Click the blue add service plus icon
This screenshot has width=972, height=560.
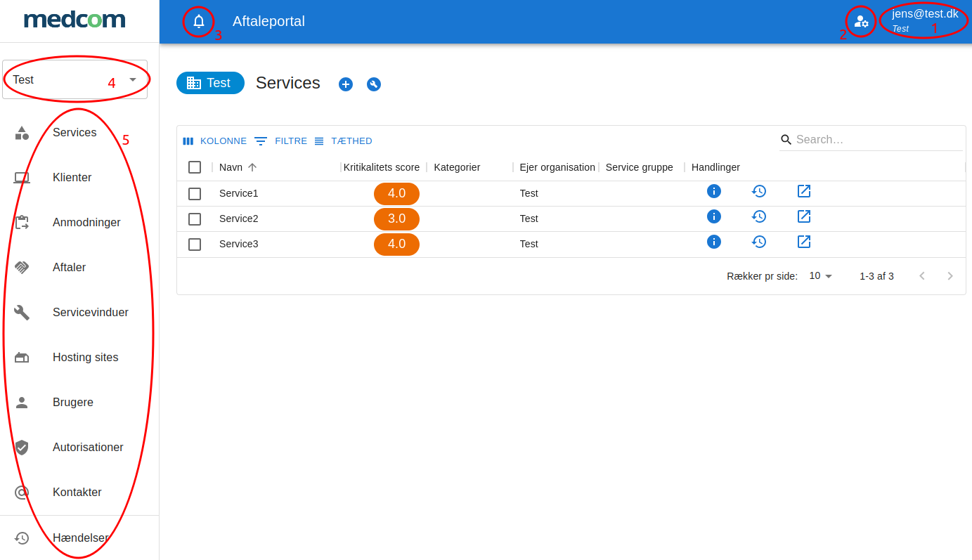click(x=346, y=84)
